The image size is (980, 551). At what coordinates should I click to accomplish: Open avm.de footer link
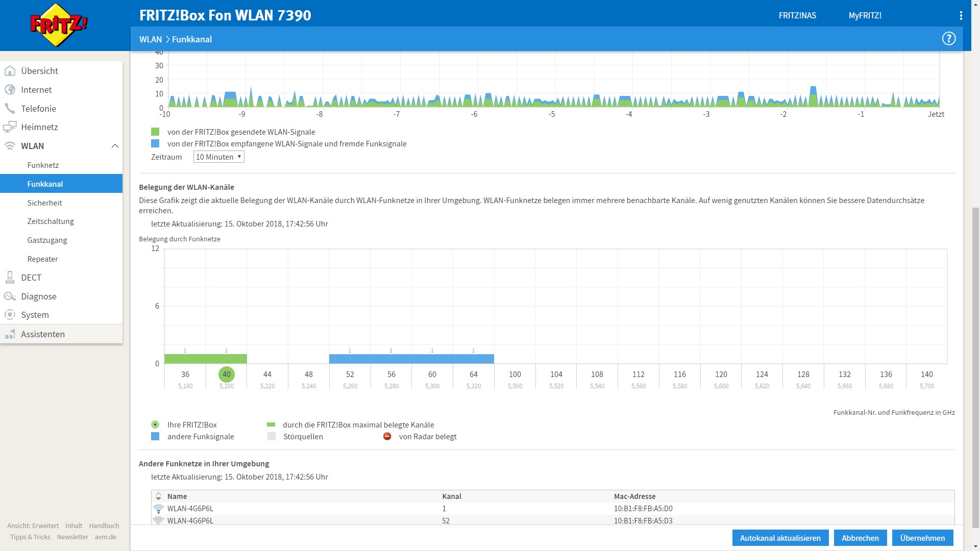105,537
